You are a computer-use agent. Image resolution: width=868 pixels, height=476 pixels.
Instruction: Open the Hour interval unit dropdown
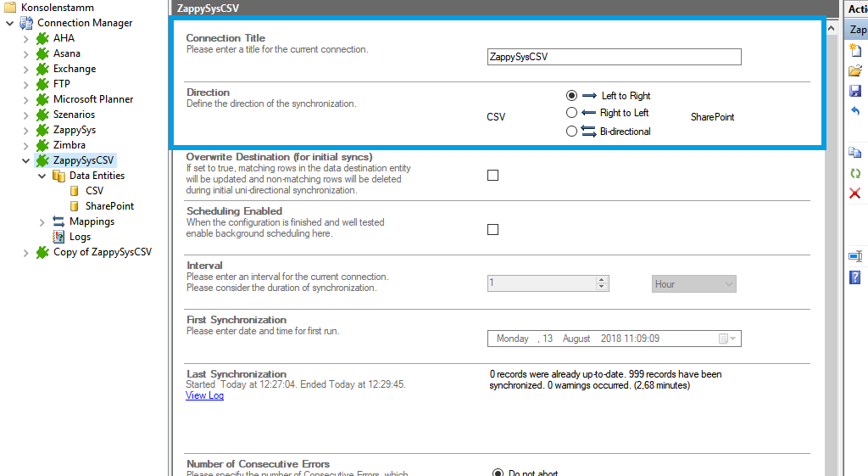click(x=693, y=284)
